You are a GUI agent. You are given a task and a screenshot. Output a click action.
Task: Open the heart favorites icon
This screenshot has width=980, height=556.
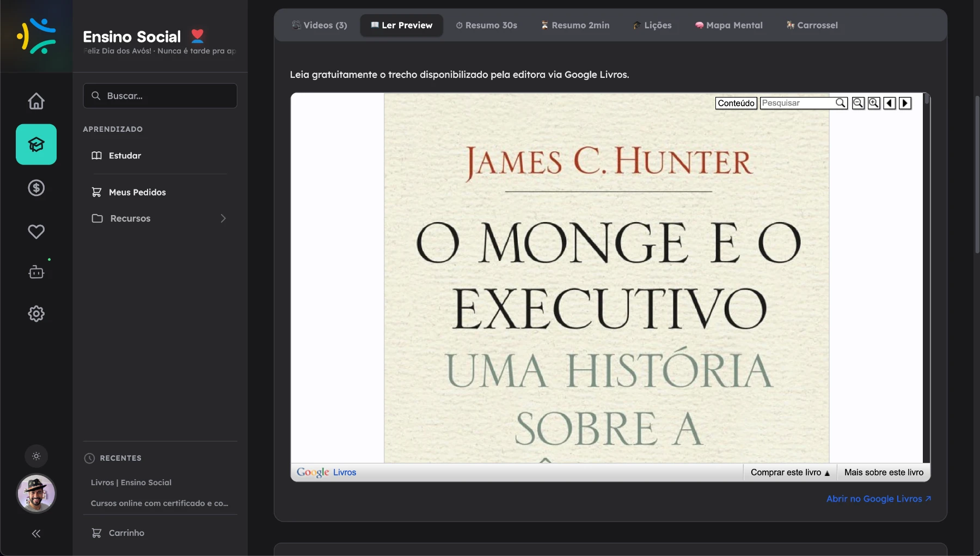(36, 231)
